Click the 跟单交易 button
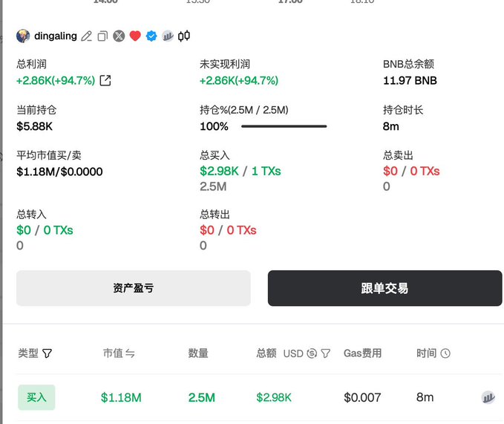This screenshot has width=504, height=424. click(384, 288)
